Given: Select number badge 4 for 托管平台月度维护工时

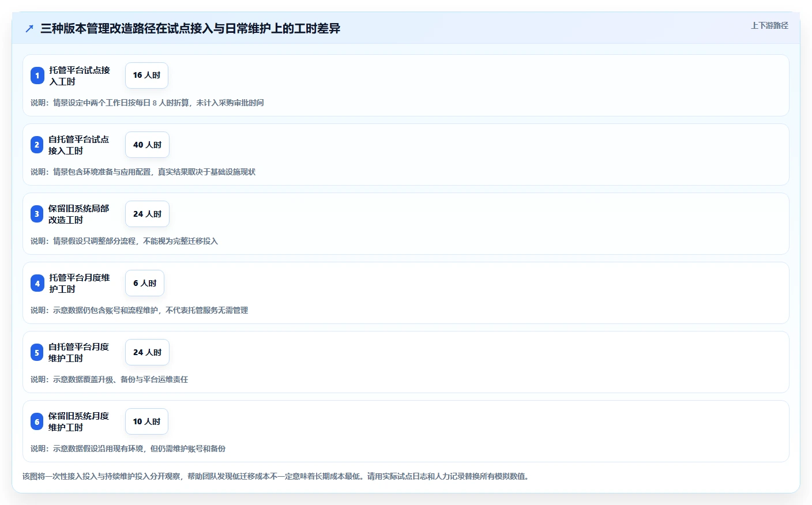Looking at the screenshot, I should (x=37, y=283).
